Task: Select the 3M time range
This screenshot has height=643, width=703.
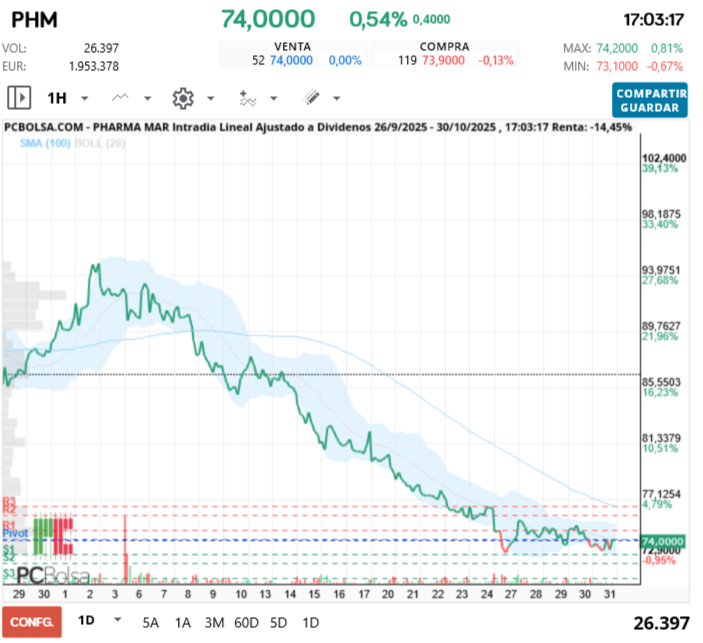Action: tap(214, 623)
